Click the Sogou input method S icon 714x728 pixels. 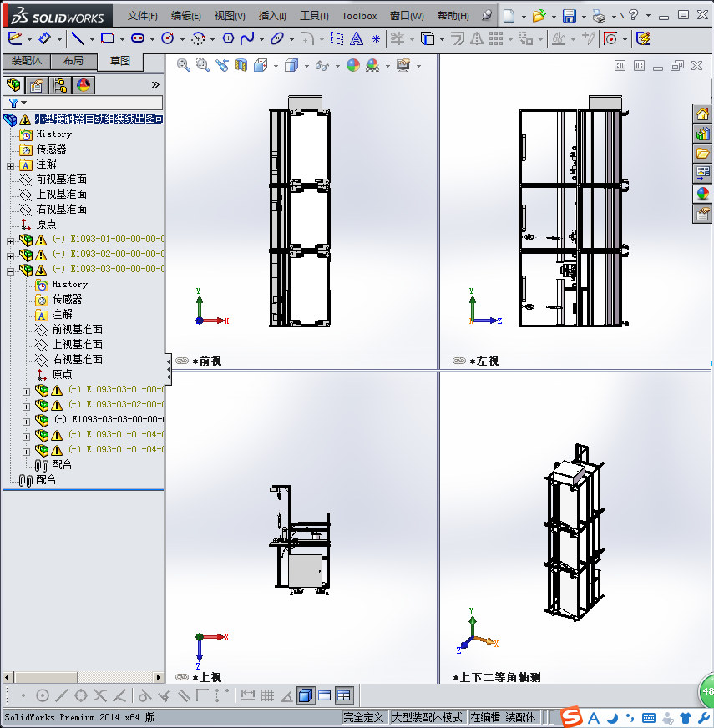571,717
